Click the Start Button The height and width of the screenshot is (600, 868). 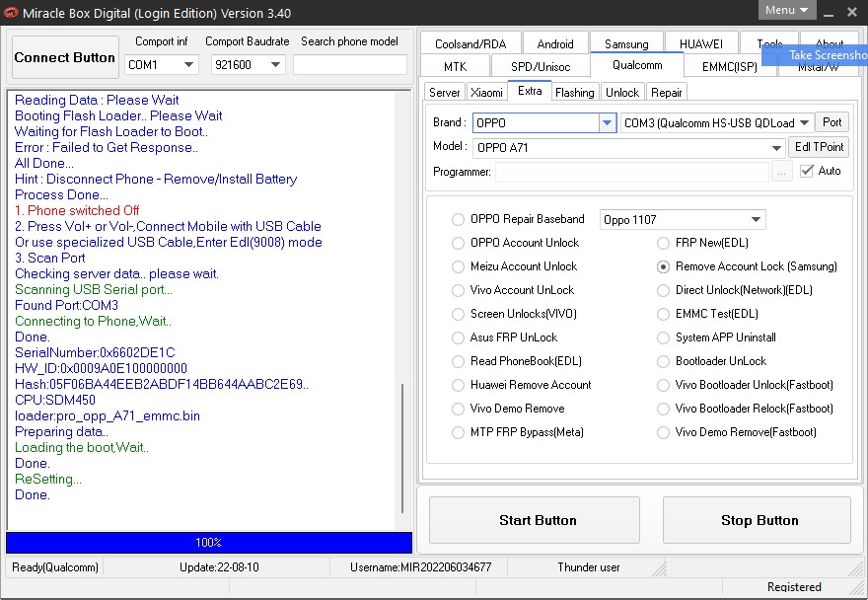(535, 520)
